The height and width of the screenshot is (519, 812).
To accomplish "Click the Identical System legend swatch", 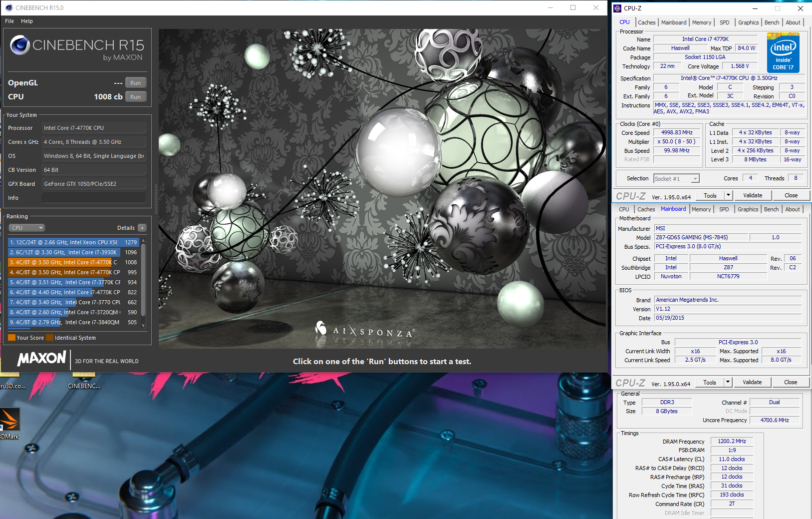I will click(x=49, y=338).
